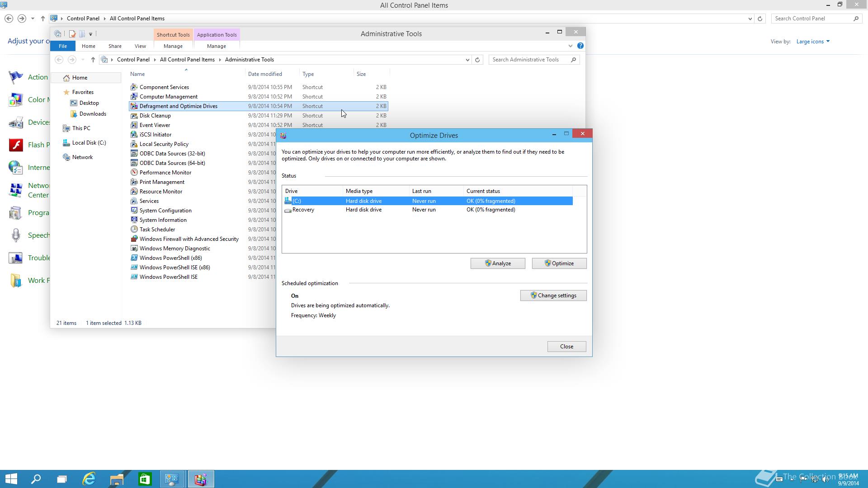
Task: Open View by Large icons dropdown
Action: [813, 42]
